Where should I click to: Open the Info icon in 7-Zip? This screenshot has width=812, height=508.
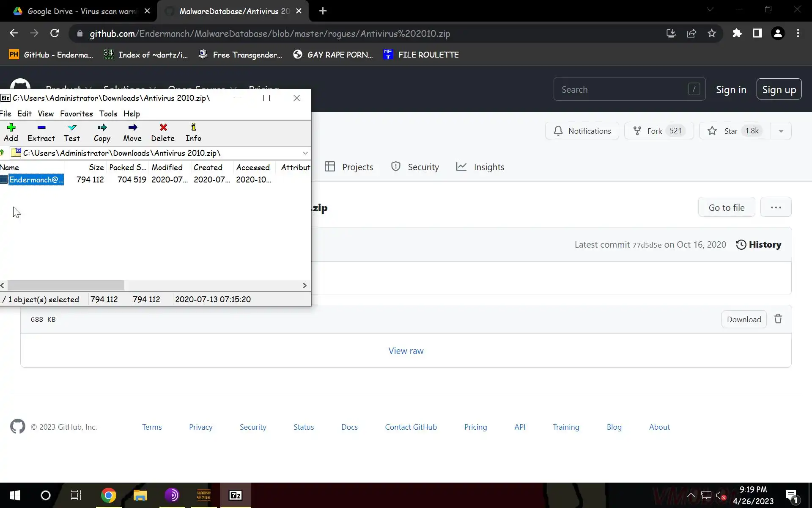click(193, 128)
